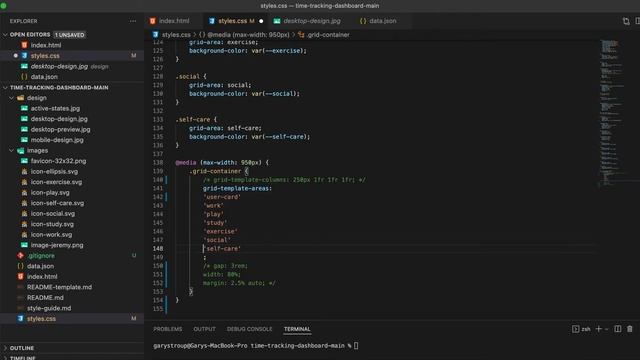Switch to DEBUG CONSOLE tab
Image resolution: width=640 pixels, height=360 pixels.
pos(249,329)
